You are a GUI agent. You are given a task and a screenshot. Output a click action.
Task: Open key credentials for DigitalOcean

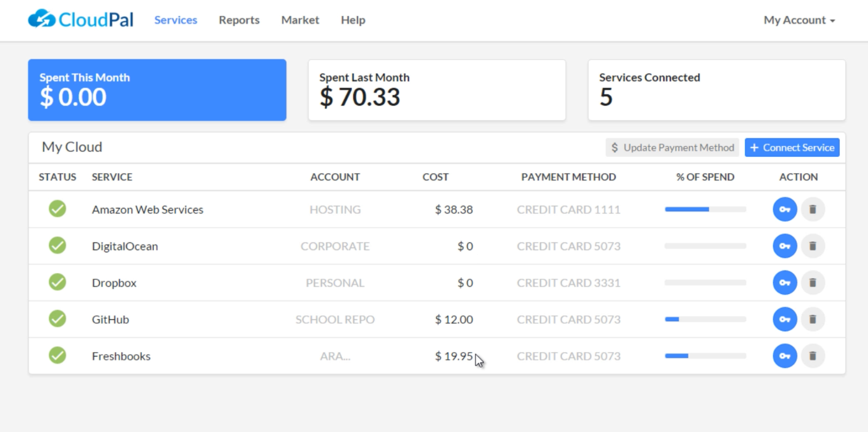[785, 246]
